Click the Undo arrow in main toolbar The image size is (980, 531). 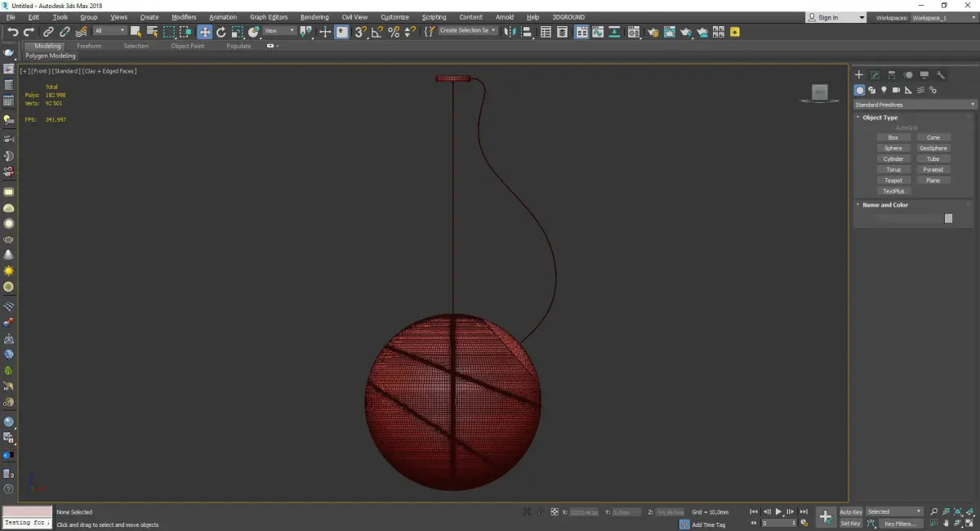pyautogui.click(x=13, y=32)
